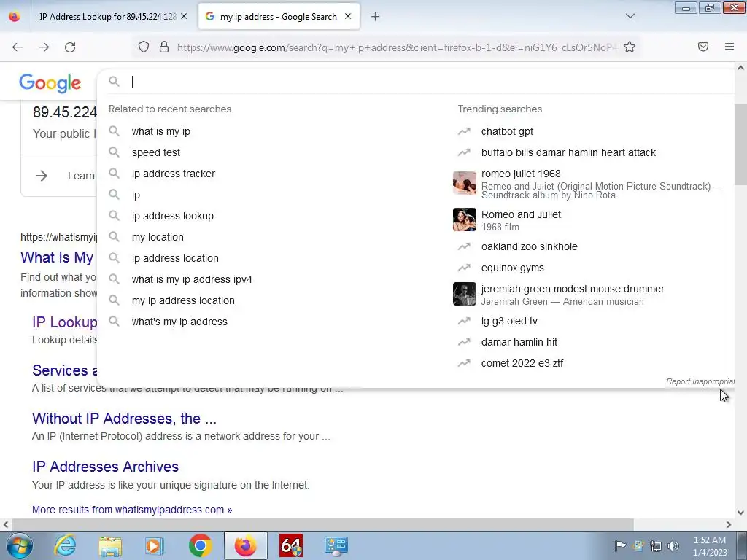Image resolution: width=747 pixels, height=560 pixels.
Task: Click the Jeremiah Green photo thumbnail
Action: click(x=465, y=294)
